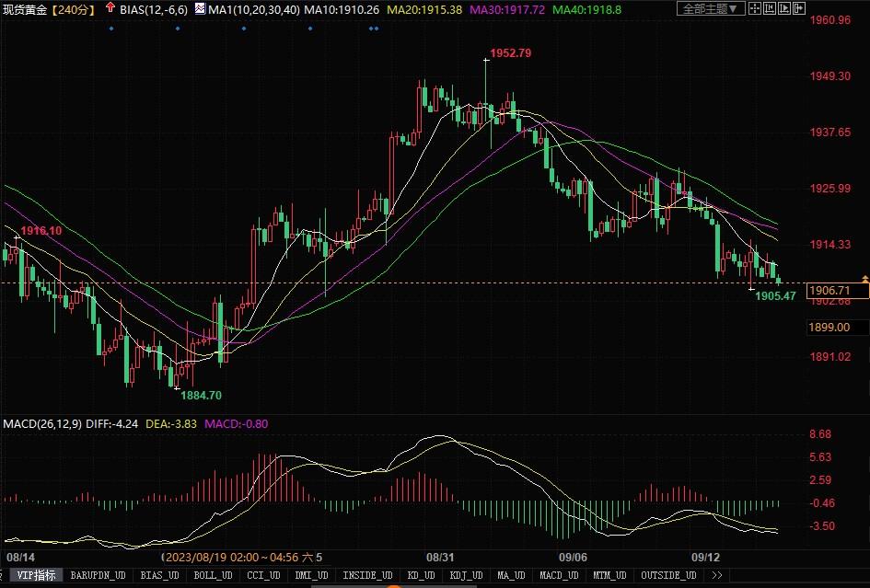870x588 pixels.
Task: Click the chart icon before MA1
Action: [200, 8]
